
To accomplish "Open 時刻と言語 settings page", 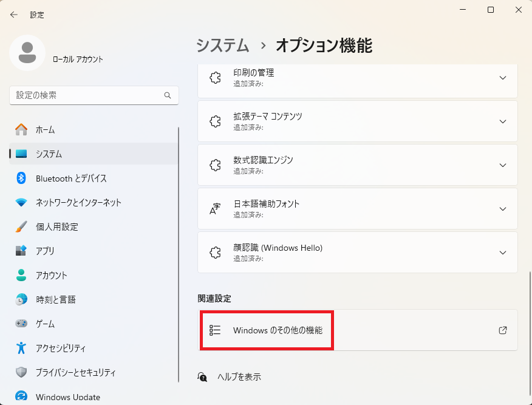I will (94, 299).
